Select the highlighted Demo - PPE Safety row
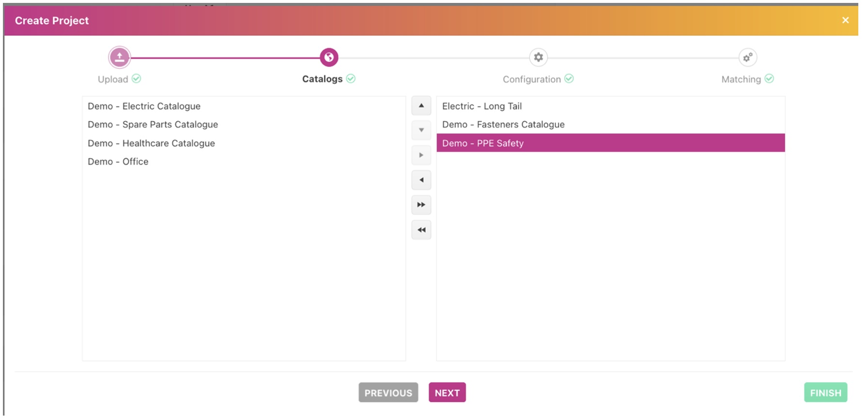 point(611,143)
